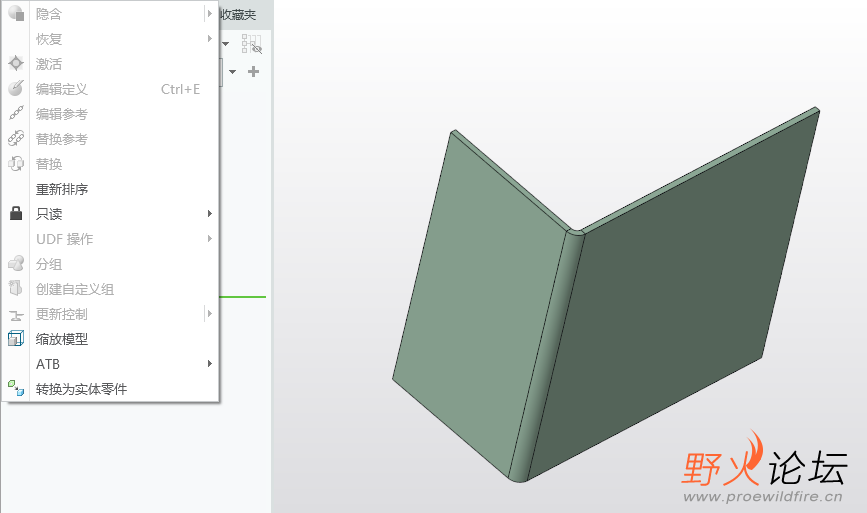Open the dropdown arrow left of the tree settings icon

(226, 44)
